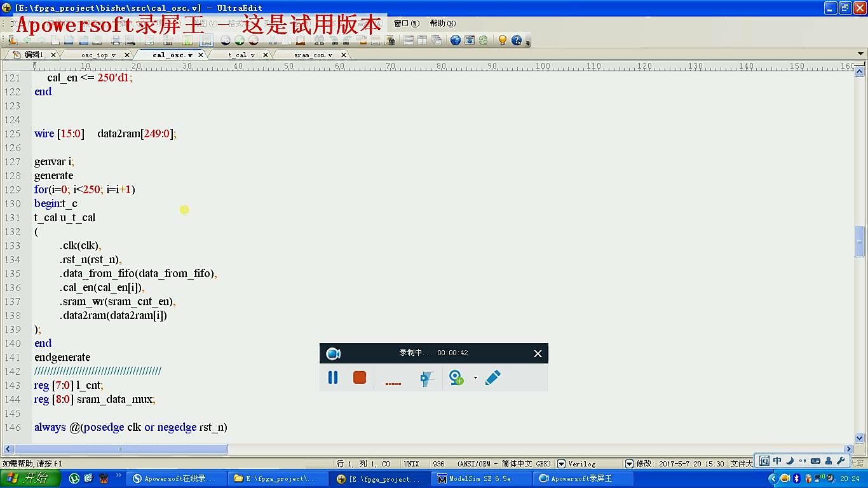868x488 pixels.
Task: Click the 中 input method indicator on the language bar
Action: click(777, 461)
